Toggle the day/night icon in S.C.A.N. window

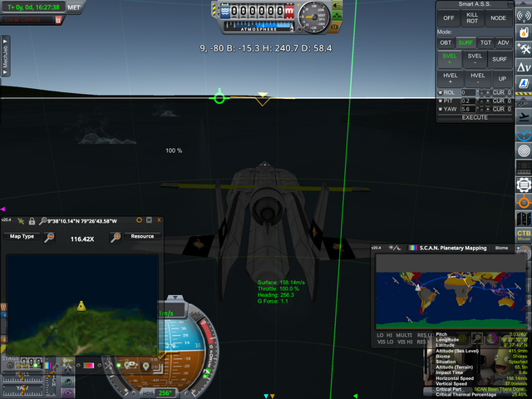click(x=394, y=248)
